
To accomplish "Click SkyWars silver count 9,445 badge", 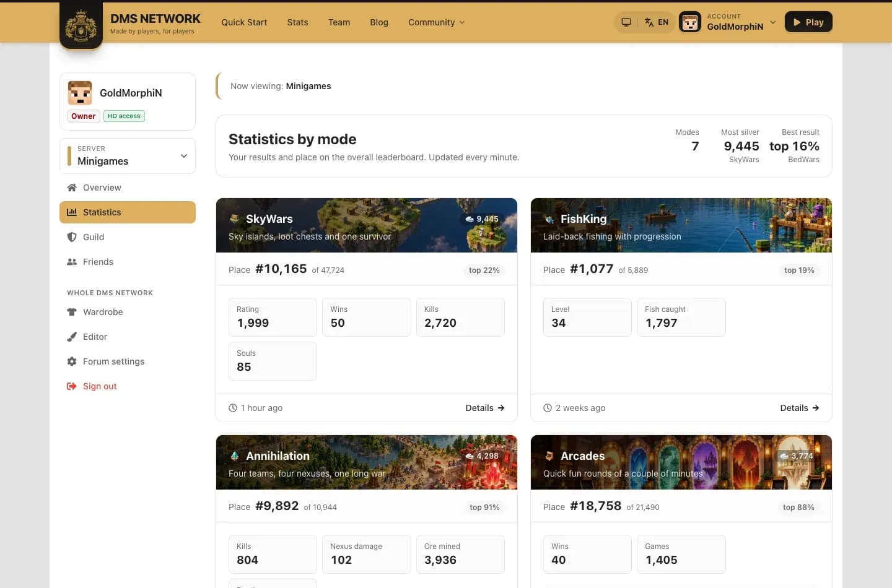I will (x=482, y=219).
